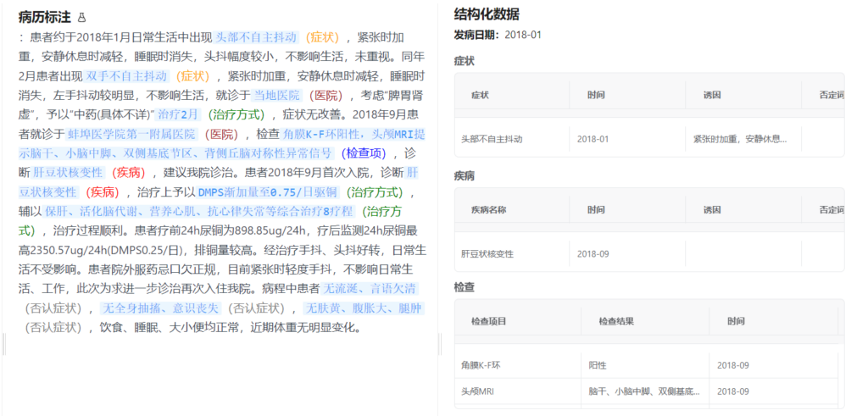Click the 检查项目 column header
The width and height of the screenshot is (868, 416).
(487, 322)
